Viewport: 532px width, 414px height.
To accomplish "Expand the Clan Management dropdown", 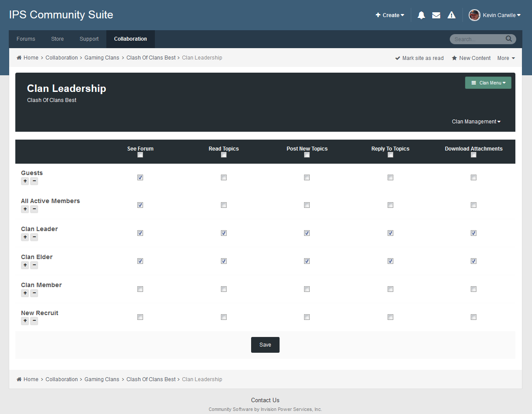I will click(476, 122).
